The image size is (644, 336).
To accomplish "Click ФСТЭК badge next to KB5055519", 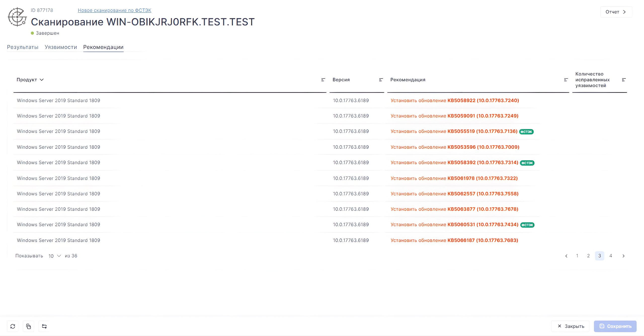I will click(x=526, y=132).
